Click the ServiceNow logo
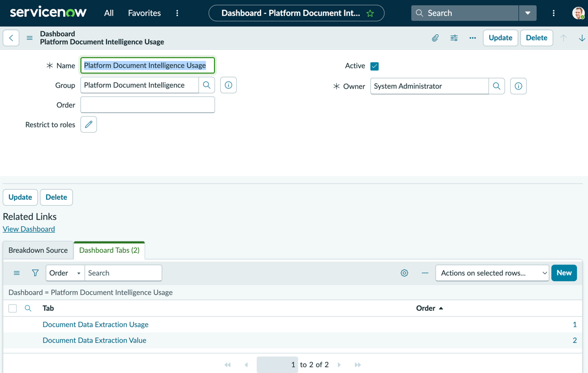The image size is (588, 373). point(48,13)
